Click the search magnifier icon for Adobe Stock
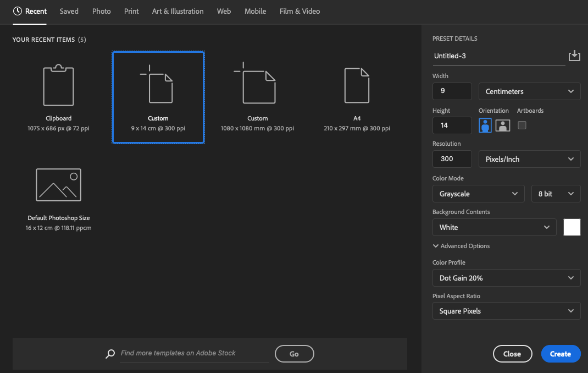Screen dimensions: 588x373 point(110,354)
